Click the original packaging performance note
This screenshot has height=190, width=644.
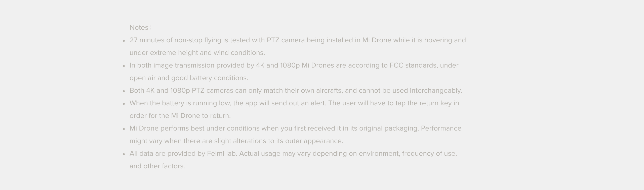click(x=295, y=135)
